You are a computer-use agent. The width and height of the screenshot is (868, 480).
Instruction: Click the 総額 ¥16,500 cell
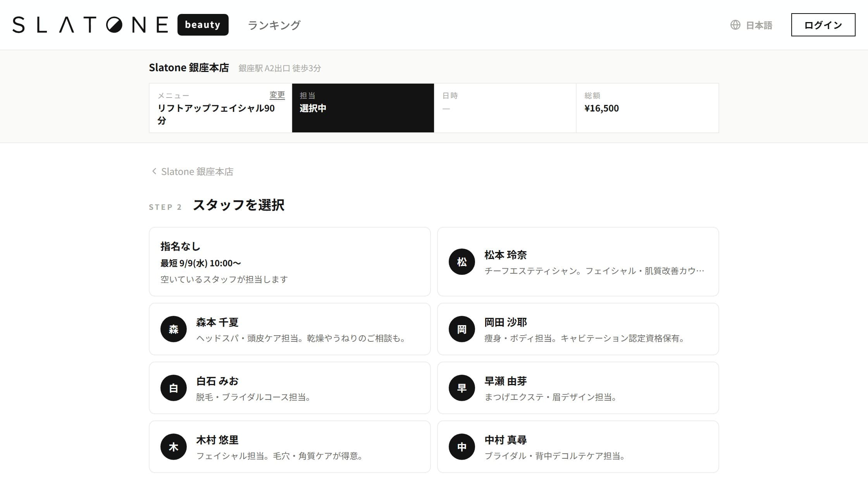[x=647, y=108]
